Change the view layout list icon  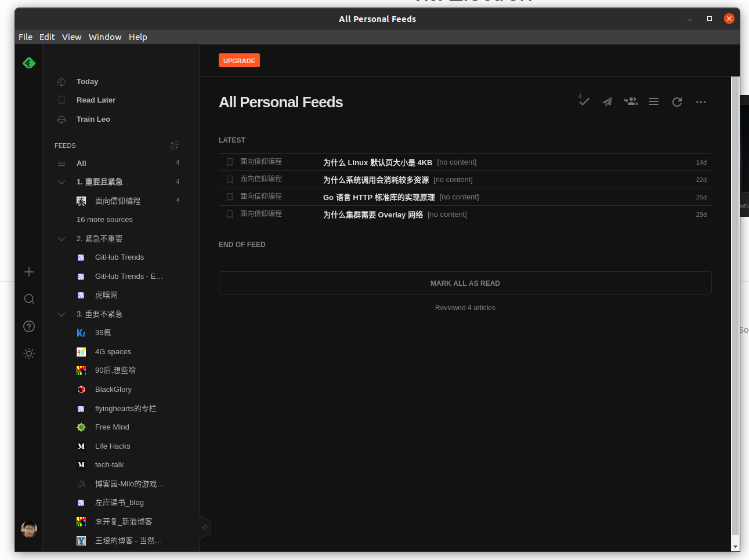654,101
